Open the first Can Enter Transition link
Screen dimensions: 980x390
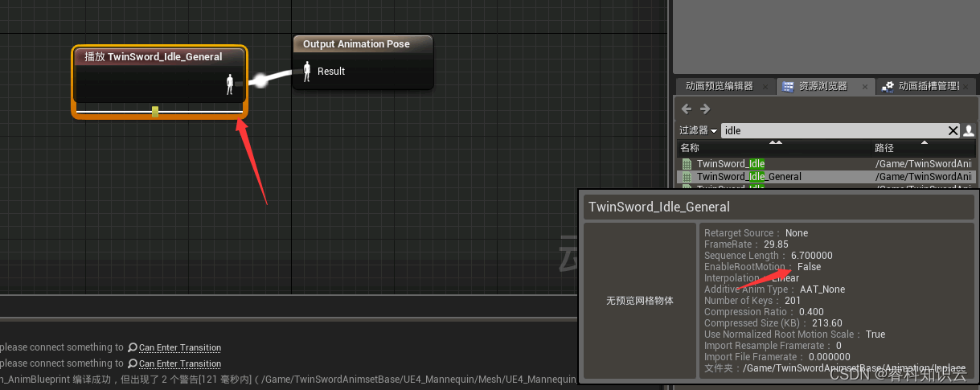180,347
